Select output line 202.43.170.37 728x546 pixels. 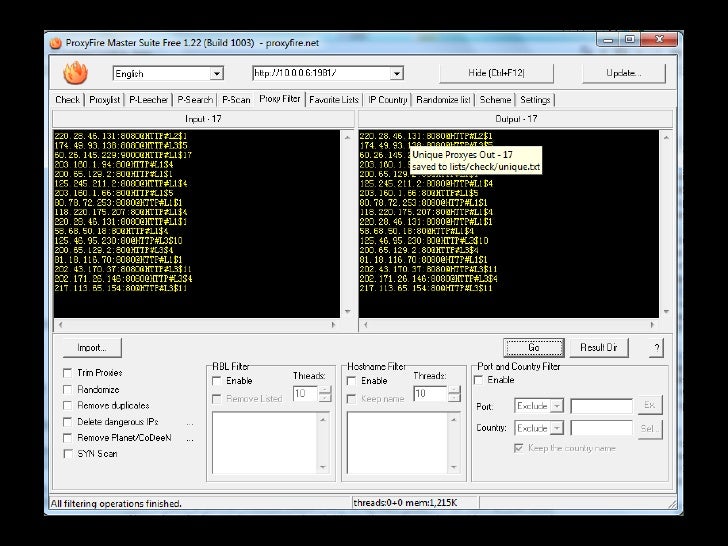point(428,269)
